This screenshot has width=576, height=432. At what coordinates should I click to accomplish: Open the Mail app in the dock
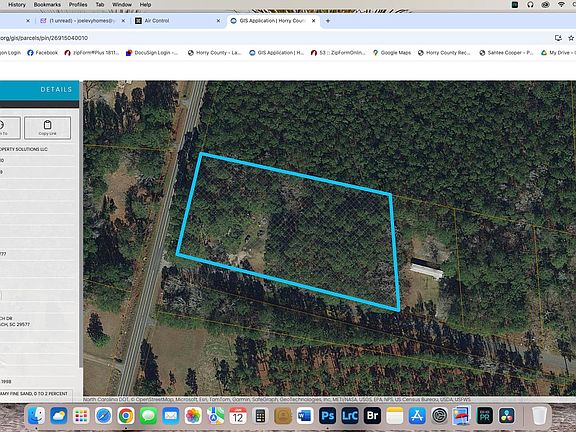pyautogui.click(x=171, y=416)
